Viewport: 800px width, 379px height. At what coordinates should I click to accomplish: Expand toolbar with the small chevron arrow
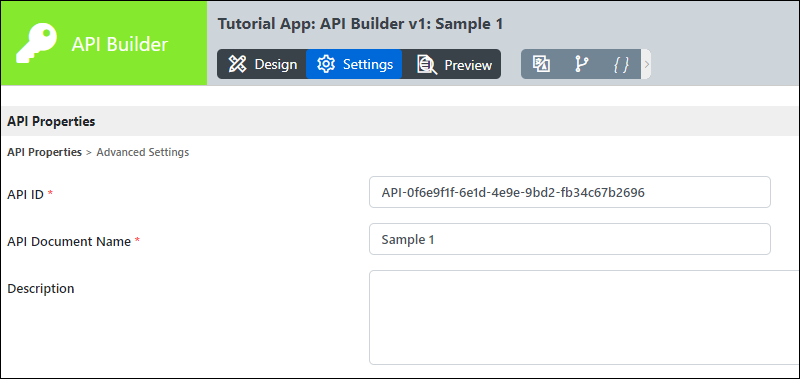[x=646, y=64]
